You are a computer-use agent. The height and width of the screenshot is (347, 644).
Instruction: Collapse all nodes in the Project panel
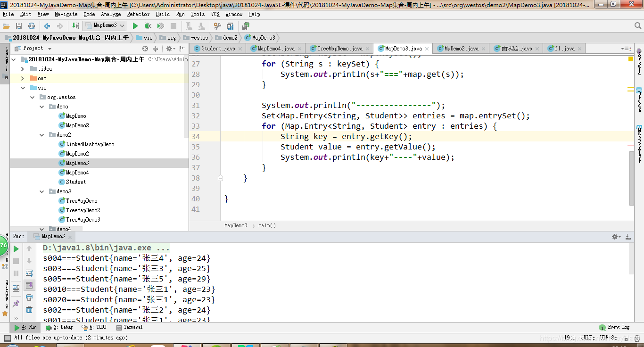(x=155, y=49)
